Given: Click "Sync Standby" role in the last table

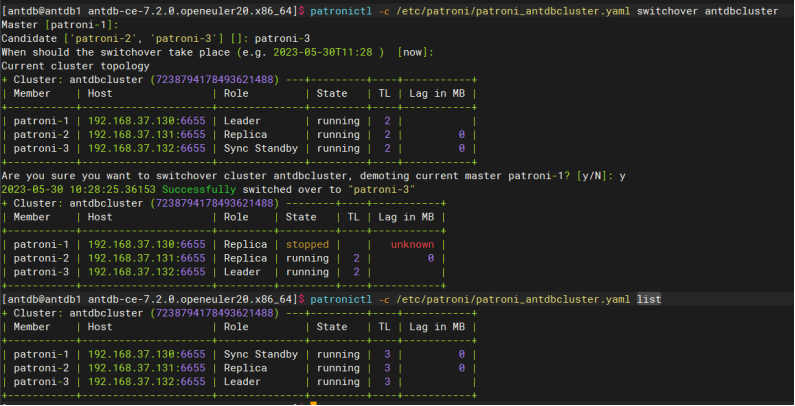Looking at the screenshot, I should pyautogui.click(x=261, y=353).
